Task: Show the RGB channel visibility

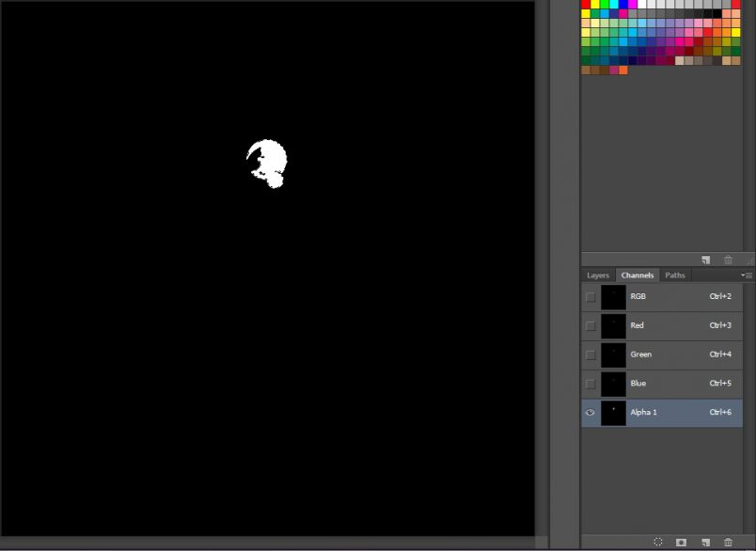Action: pyautogui.click(x=590, y=296)
